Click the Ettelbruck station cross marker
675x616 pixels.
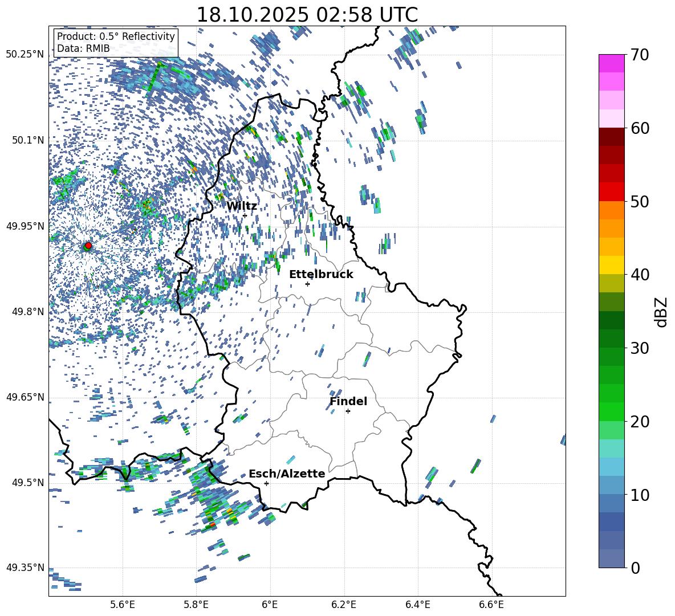tap(307, 284)
